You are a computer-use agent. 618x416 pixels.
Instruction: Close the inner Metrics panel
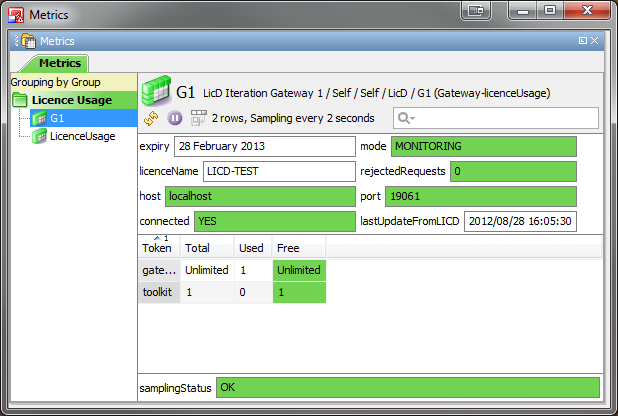595,41
